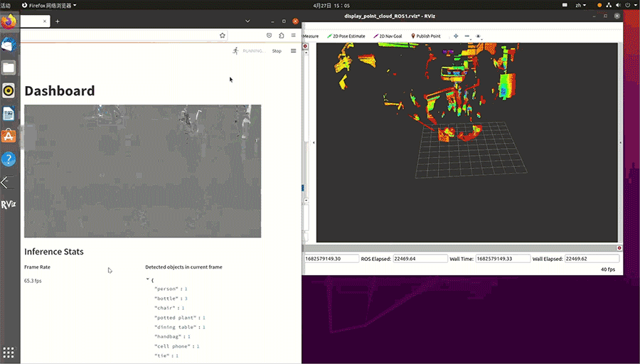Activate the Publish Point tool
This screenshot has height=364, width=640.
click(426, 36)
